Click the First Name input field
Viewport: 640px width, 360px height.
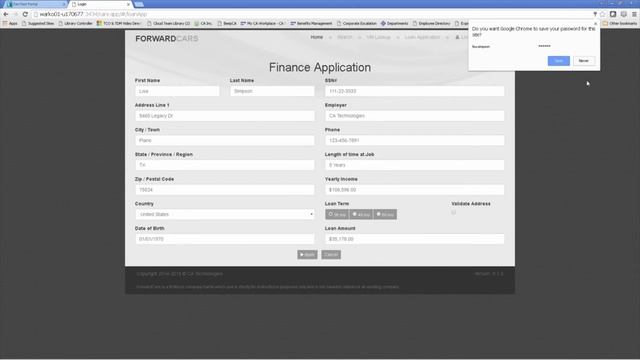tap(177, 91)
